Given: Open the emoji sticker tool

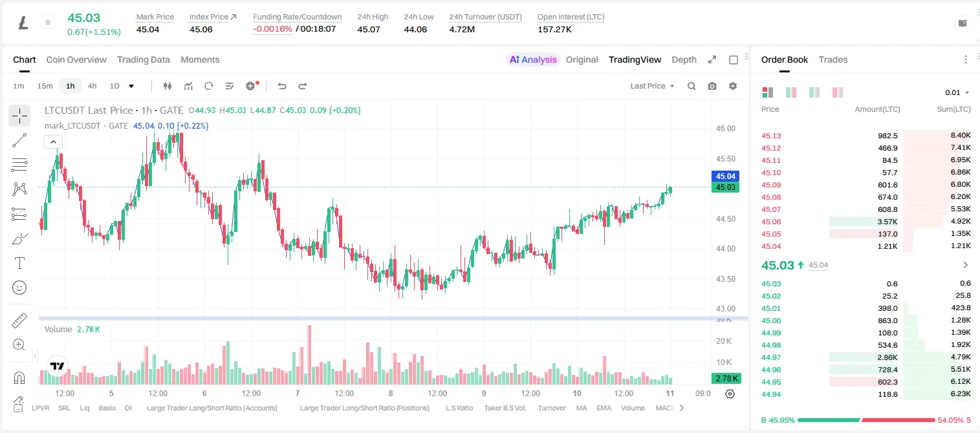Looking at the screenshot, I should tap(19, 288).
